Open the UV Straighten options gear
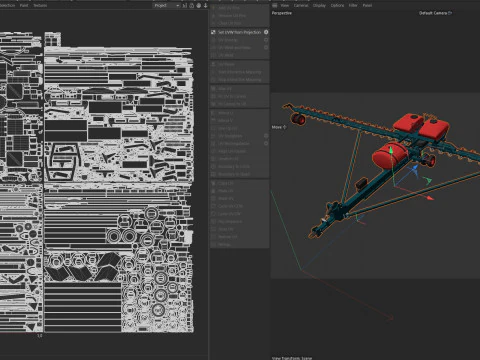 tap(266, 136)
